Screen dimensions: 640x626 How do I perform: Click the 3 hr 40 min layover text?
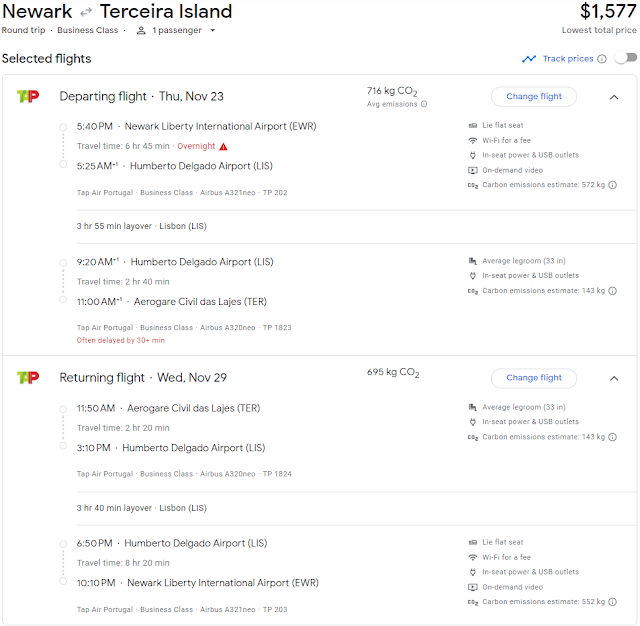[x=142, y=508]
